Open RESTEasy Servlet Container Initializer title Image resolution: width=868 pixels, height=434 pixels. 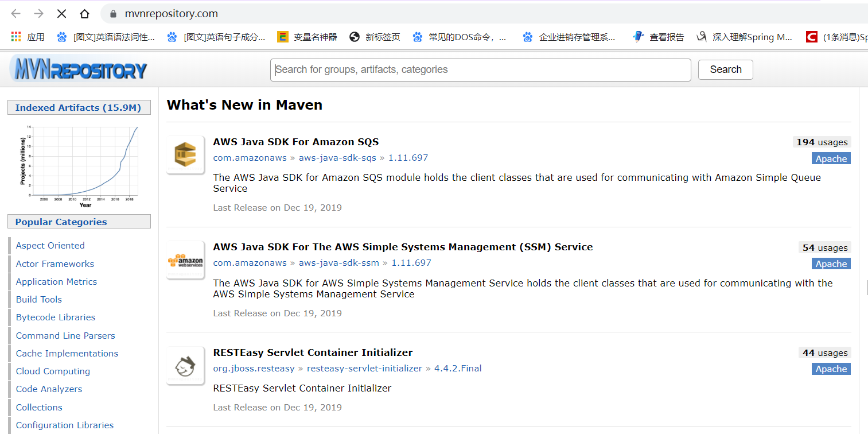pyautogui.click(x=313, y=352)
